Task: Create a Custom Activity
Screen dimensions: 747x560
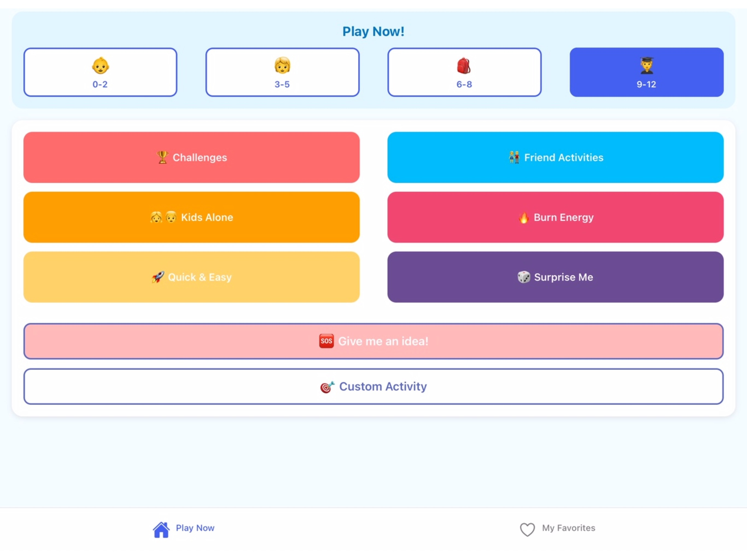Action: tap(373, 387)
